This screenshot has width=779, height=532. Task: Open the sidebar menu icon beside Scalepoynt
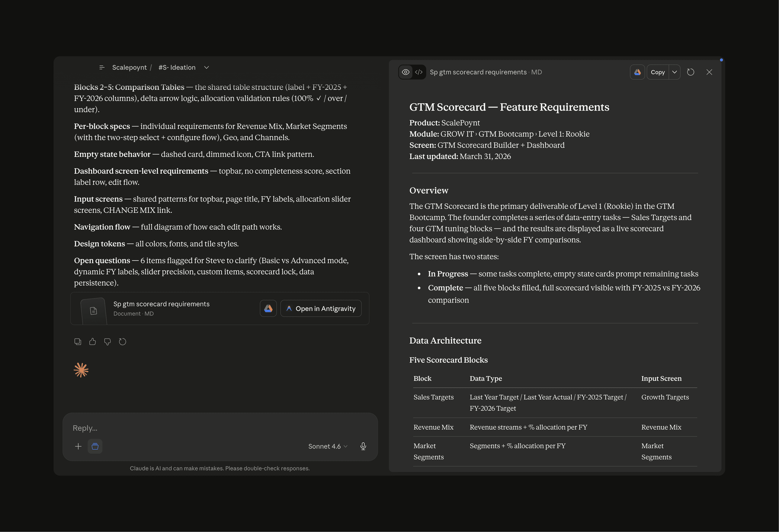pyautogui.click(x=102, y=67)
